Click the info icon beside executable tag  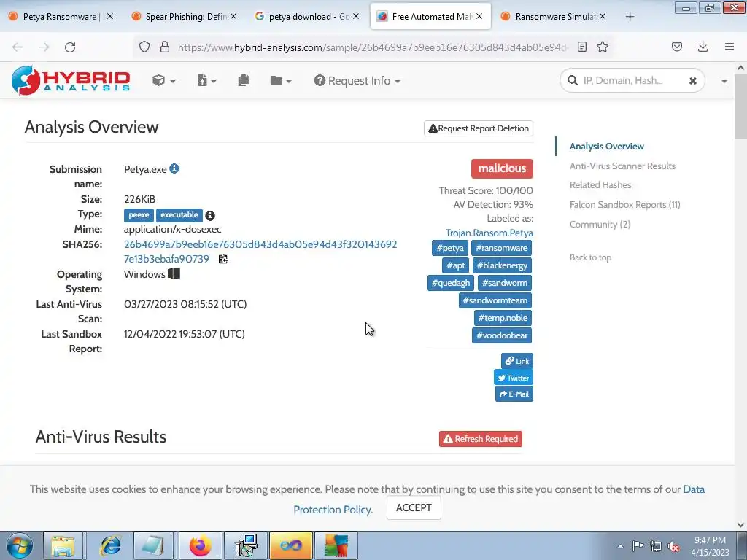pos(210,216)
